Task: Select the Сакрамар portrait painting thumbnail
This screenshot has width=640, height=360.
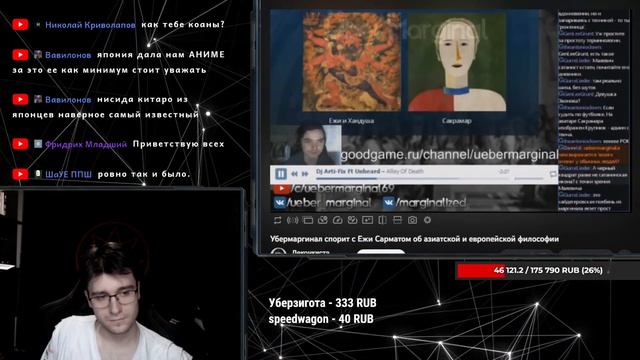Action: [457, 62]
